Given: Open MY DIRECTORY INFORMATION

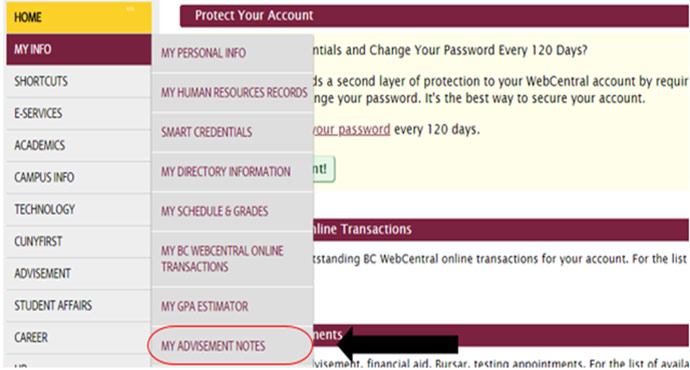Looking at the screenshot, I should [x=232, y=172].
